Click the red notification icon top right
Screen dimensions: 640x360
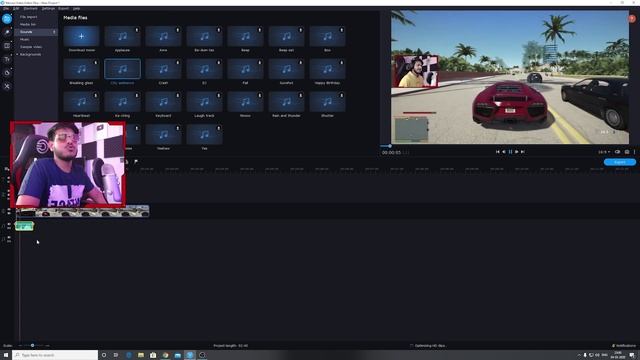tap(632, 18)
